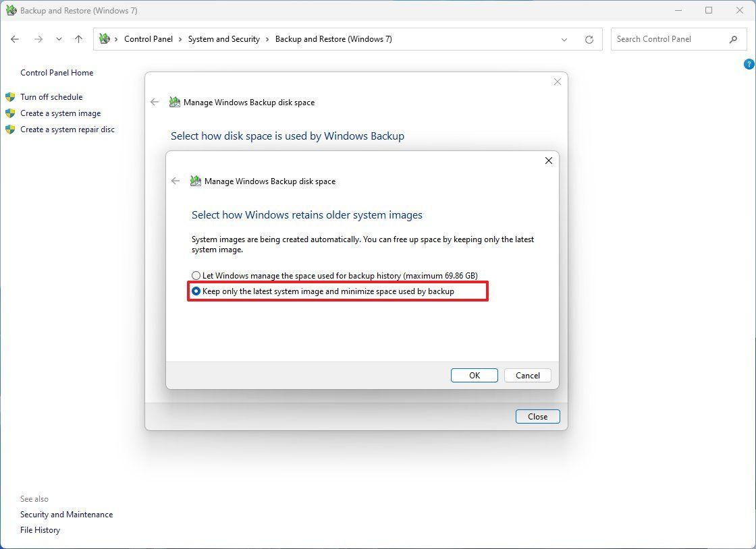Go to Control Panel via breadcrumb

(148, 39)
